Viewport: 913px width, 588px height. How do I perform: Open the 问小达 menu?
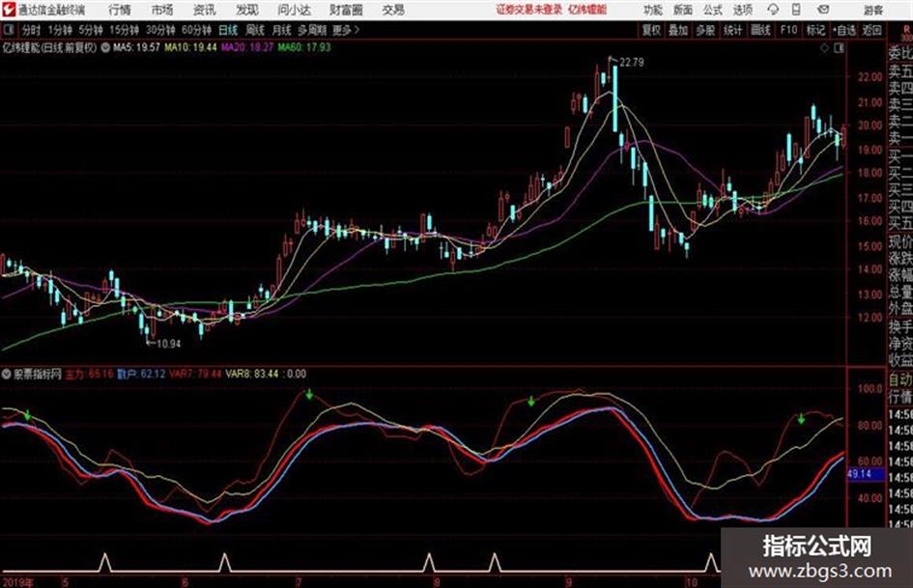click(x=294, y=10)
